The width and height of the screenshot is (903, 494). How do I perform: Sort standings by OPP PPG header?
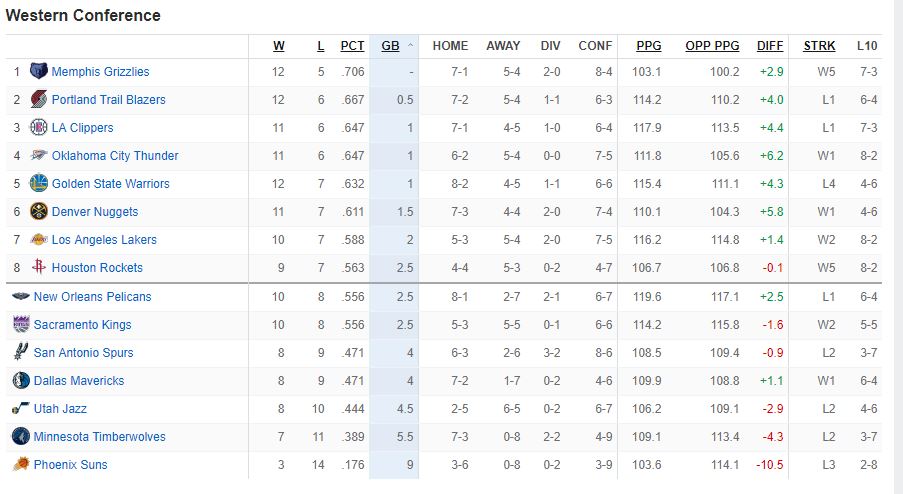point(712,46)
